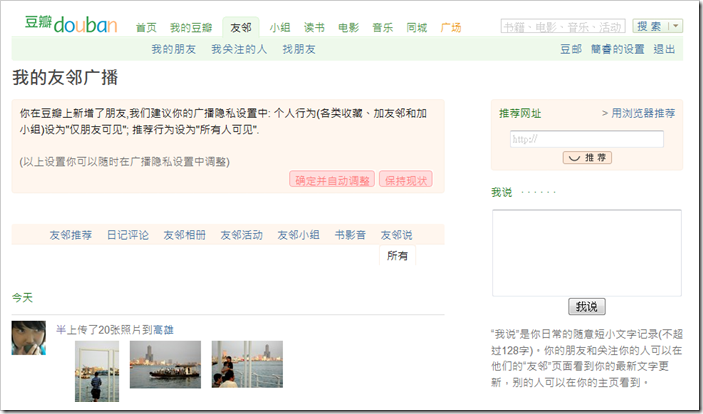
Task: Click in the 我说 text area
Action: click(x=586, y=253)
